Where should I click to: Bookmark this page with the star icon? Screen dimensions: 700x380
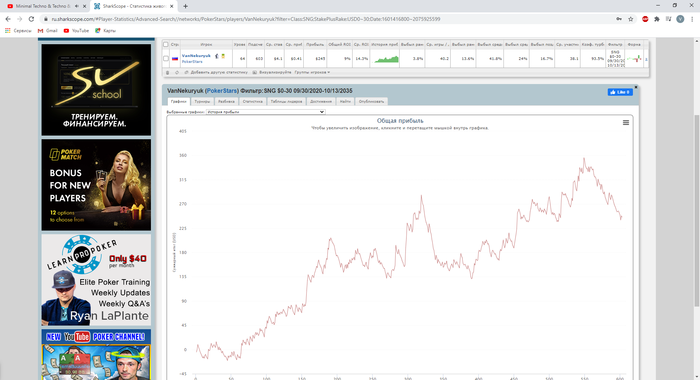(x=630, y=19)
